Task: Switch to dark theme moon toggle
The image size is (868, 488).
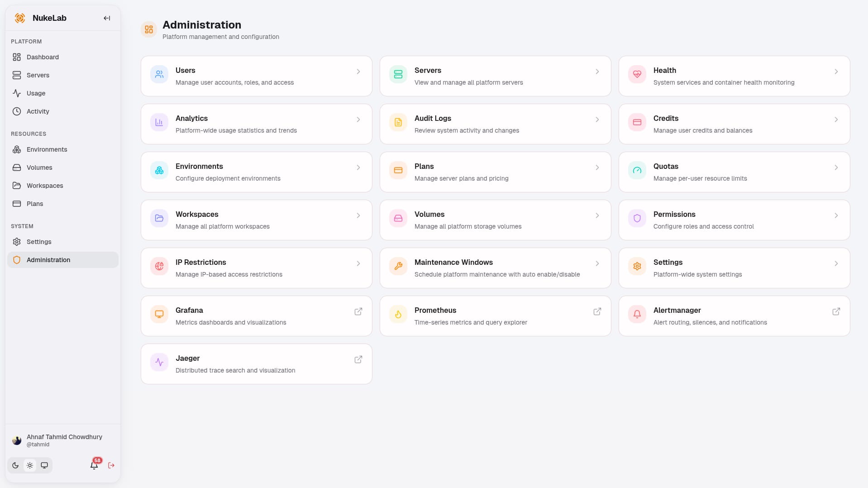Action: click(15, 465)
